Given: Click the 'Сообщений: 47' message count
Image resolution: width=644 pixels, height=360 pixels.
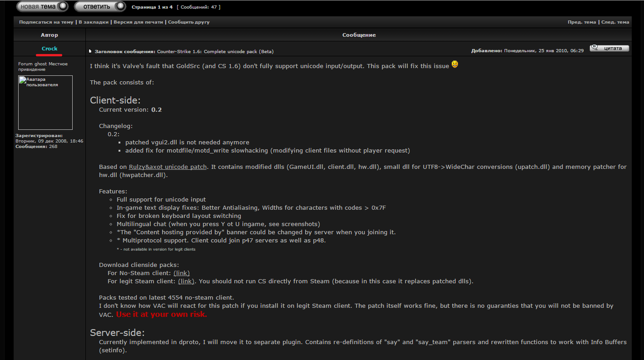Looking at the screenshot, I should pos(198,7).
